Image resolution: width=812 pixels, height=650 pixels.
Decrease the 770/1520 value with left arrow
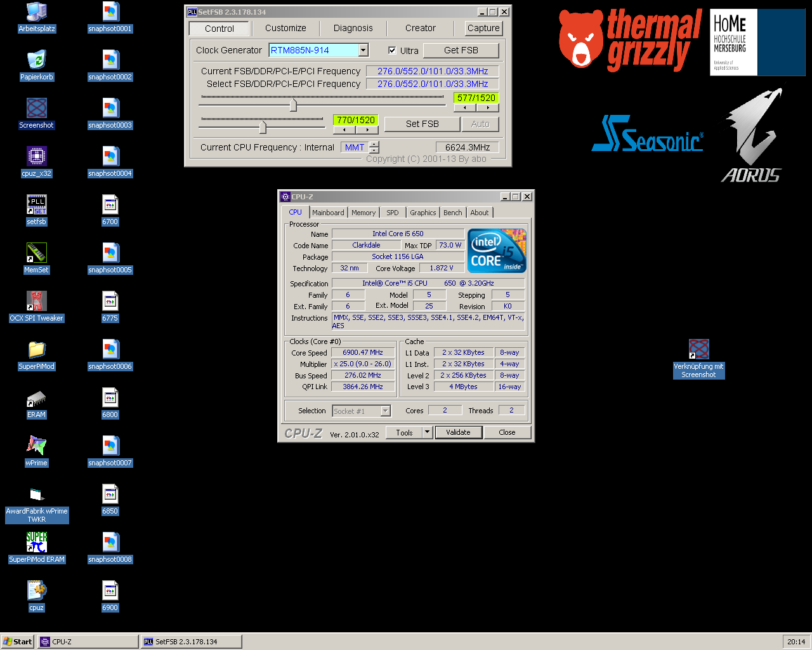click(x=344, y=129)
